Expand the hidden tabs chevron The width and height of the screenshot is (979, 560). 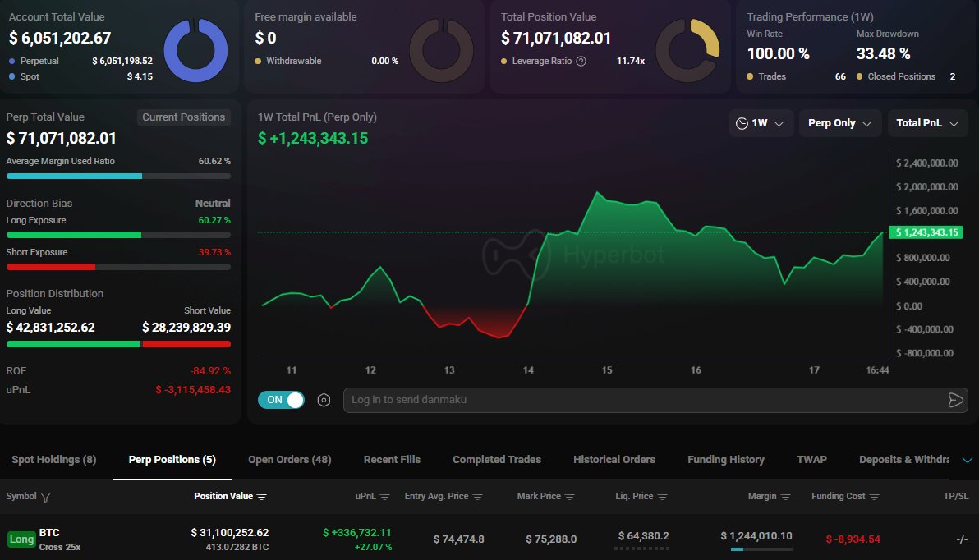tap(967, 460)
